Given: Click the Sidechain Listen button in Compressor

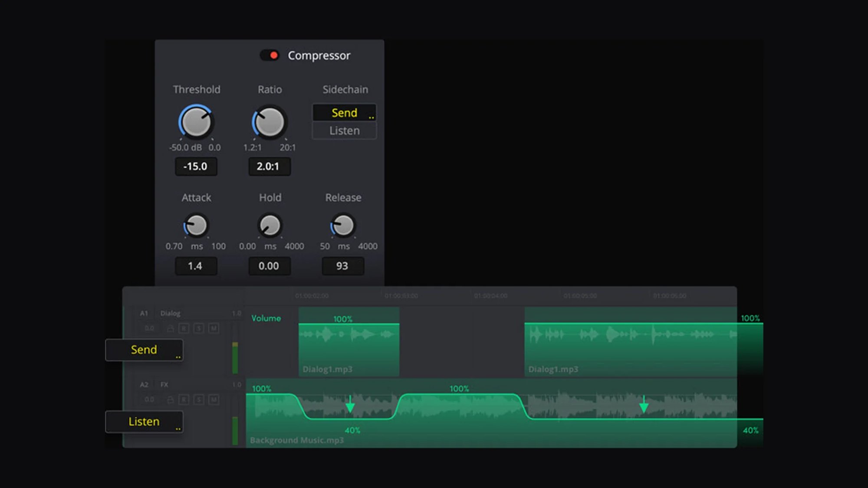Looking at the screenshot, I should [x=344, y=131].
